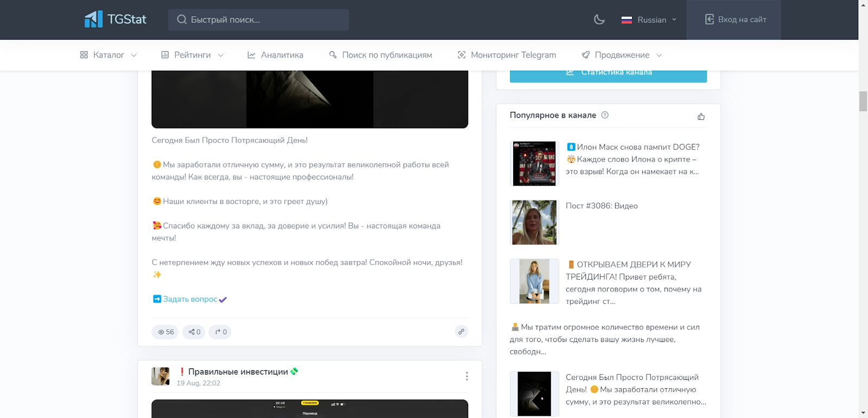Focus the Быстрый поиск search field
868x418 pixels.
pos(258,20)
